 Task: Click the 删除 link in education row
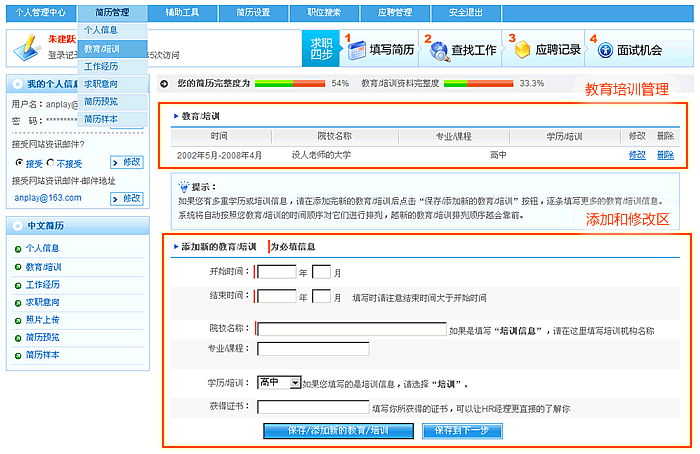click(665, 155)
